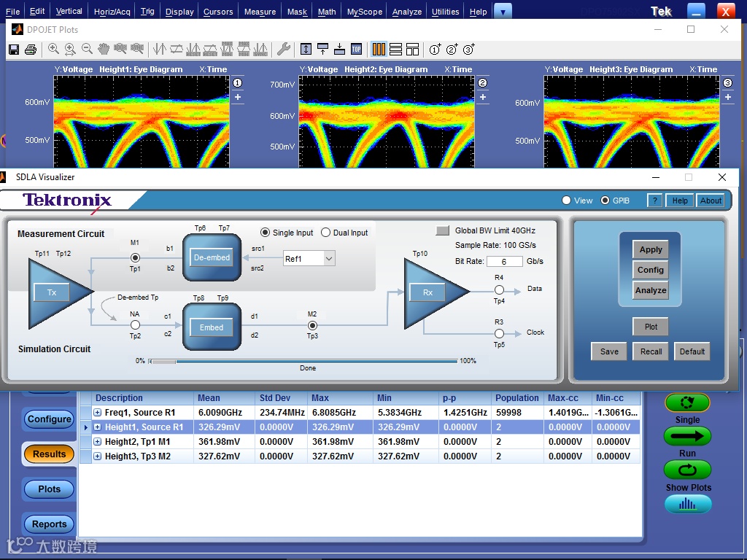747x560 pixels.
Task: Select the Single Input radio button
Action: pos(265,233)
